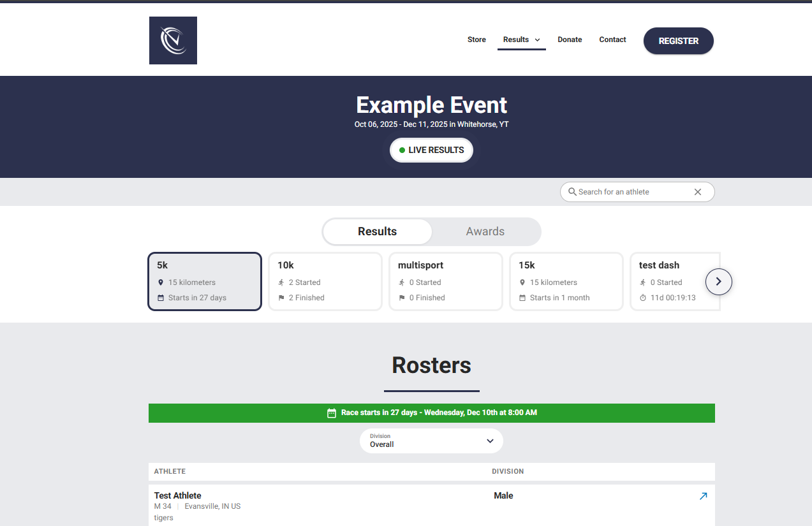Click the magnifier icon in athlete search
812x526 pixels.
point(572,192)
